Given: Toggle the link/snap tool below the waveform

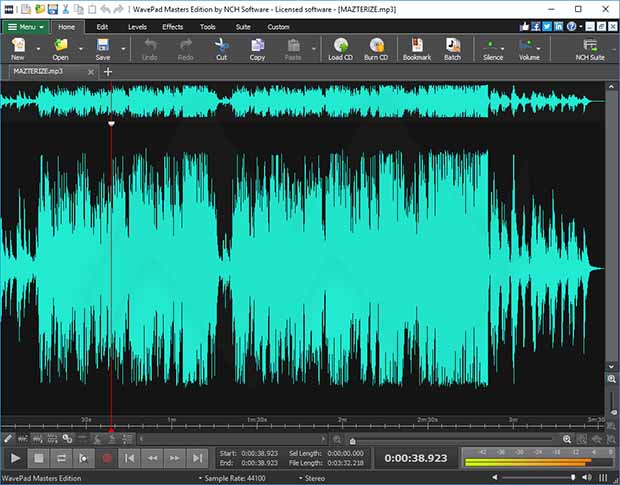Looking at the screenshot, I should coord(68,438).
